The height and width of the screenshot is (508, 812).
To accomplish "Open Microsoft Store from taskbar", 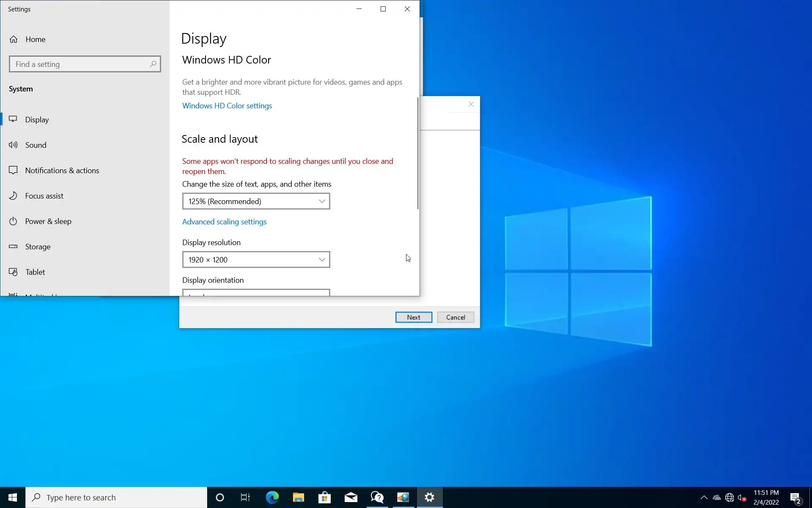I will point(324,497).
